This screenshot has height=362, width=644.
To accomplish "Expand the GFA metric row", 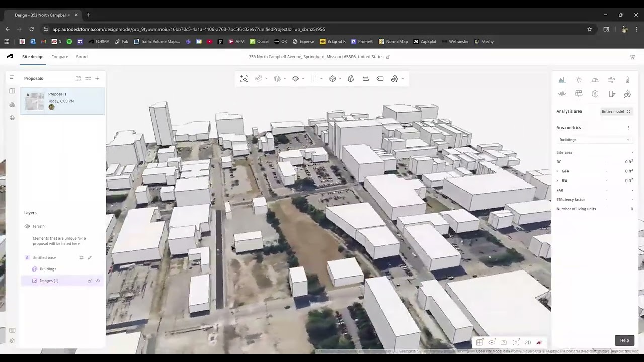I will [557, 171].
